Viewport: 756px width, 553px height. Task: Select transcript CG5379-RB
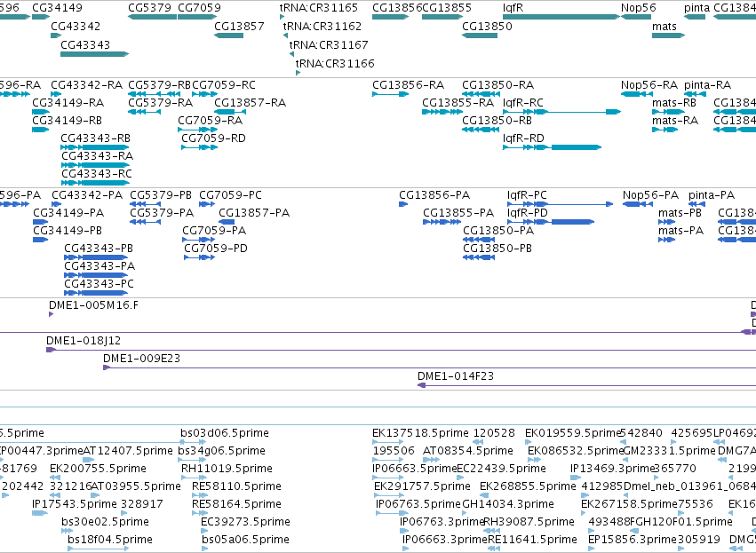coord(155,94)
